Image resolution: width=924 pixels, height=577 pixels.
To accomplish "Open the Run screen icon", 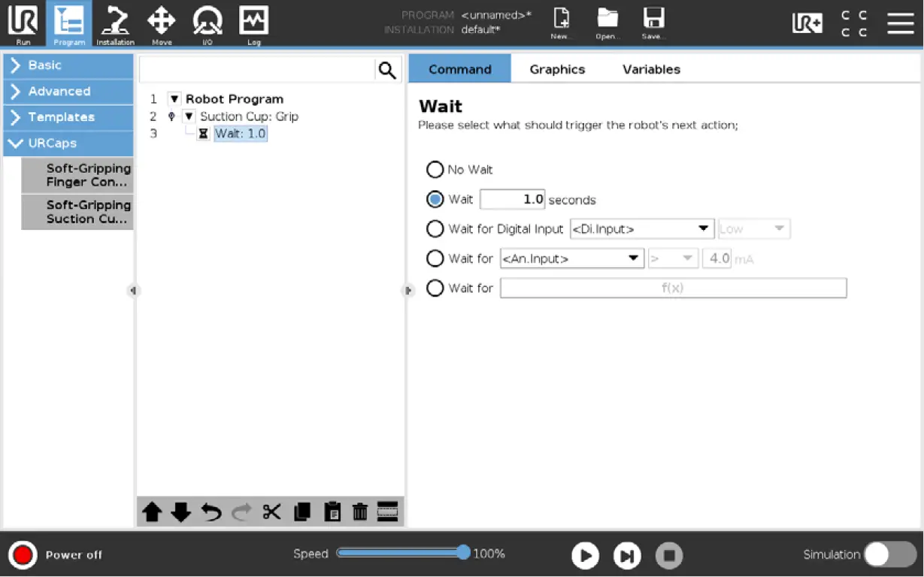I will (x=23, y=24).
